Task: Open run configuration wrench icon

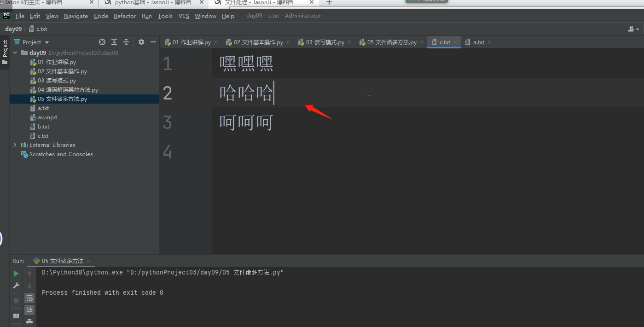Action: pos(17,286)
